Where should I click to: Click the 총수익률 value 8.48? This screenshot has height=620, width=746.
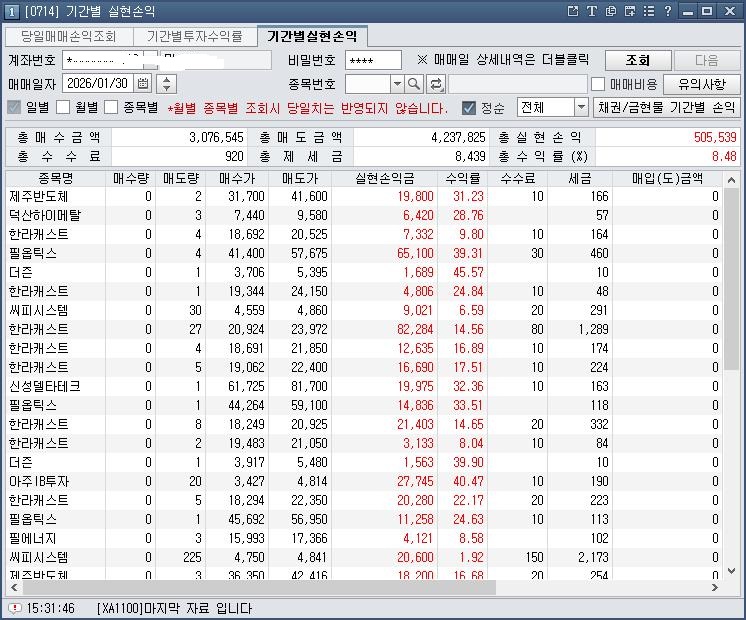724,156
